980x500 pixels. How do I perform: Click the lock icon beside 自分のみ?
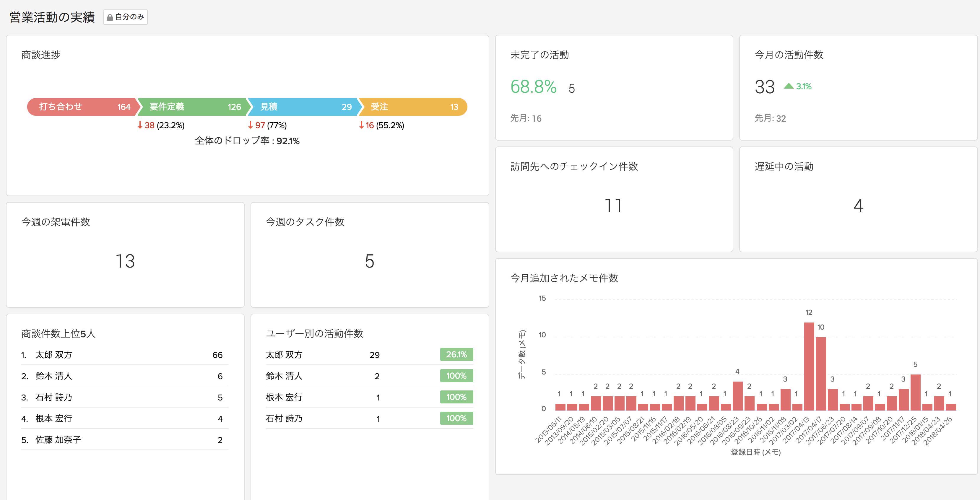[110, 17]
